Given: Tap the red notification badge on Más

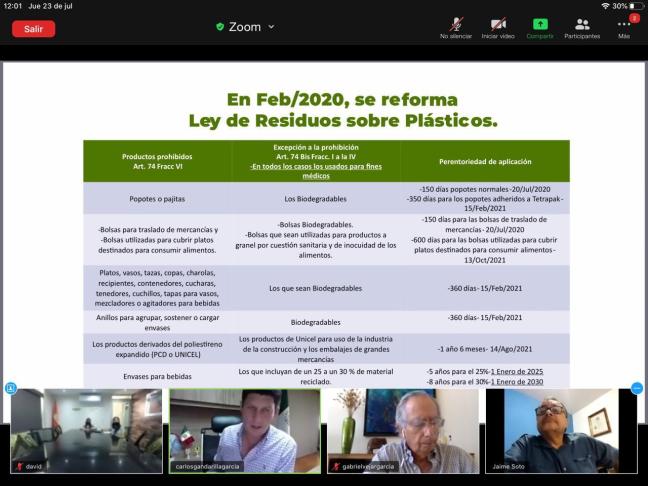Looking at the screenshot, I should click(x=634, y=17).
